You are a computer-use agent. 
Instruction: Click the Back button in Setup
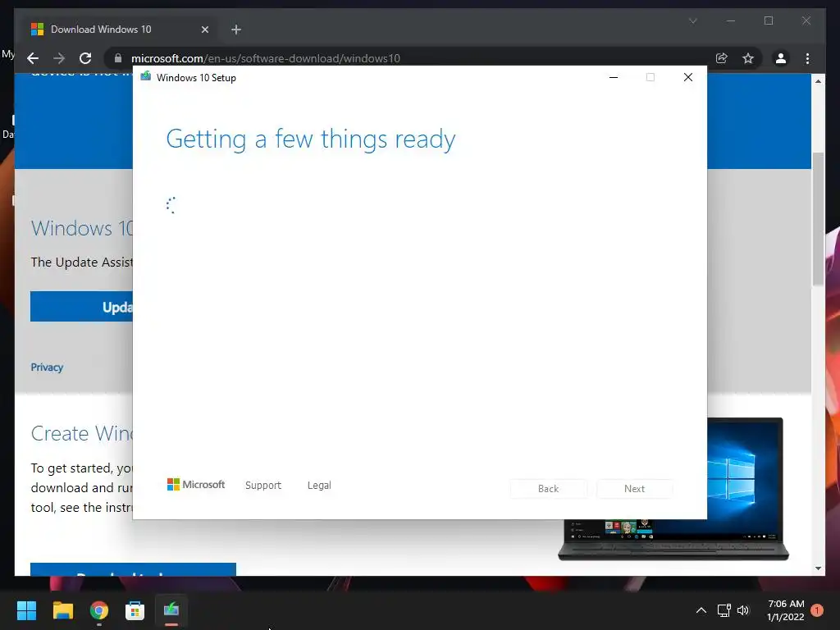pyautogui.click(x=548, y=489)
